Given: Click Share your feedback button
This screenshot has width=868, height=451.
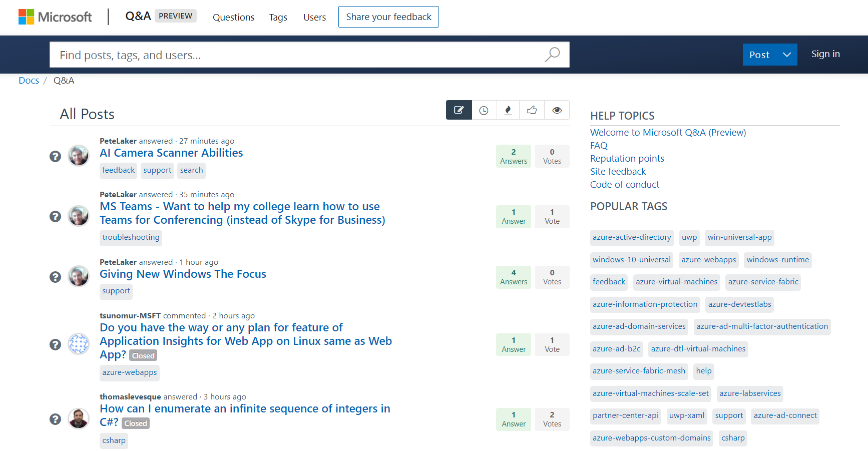Looking at the screenshot, I should point(388,17).
